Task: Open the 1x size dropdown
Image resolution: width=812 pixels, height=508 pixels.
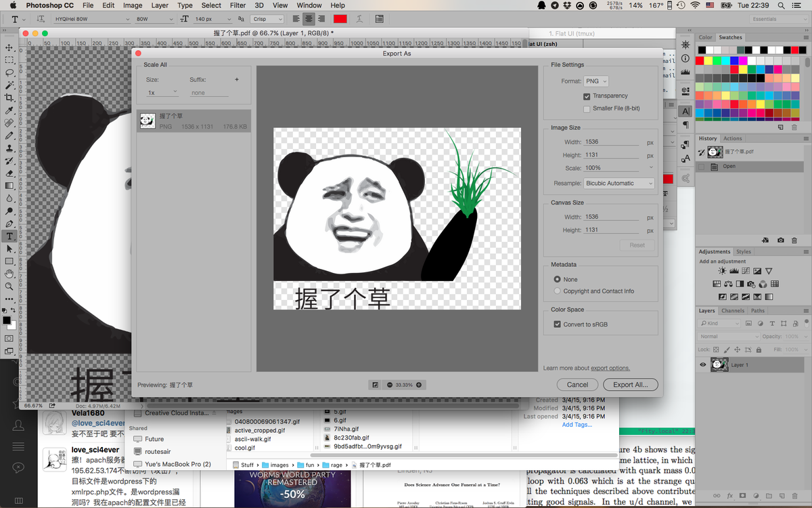Action: (x=162, y=92)
